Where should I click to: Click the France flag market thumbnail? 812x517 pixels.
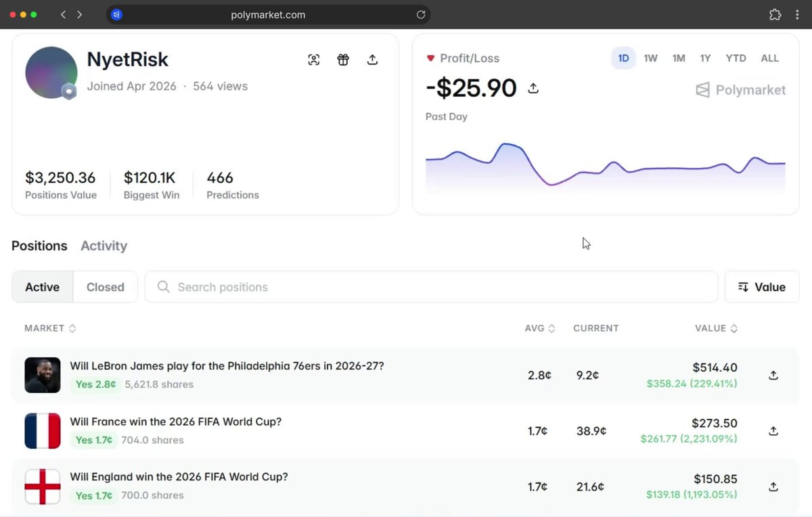43,431
